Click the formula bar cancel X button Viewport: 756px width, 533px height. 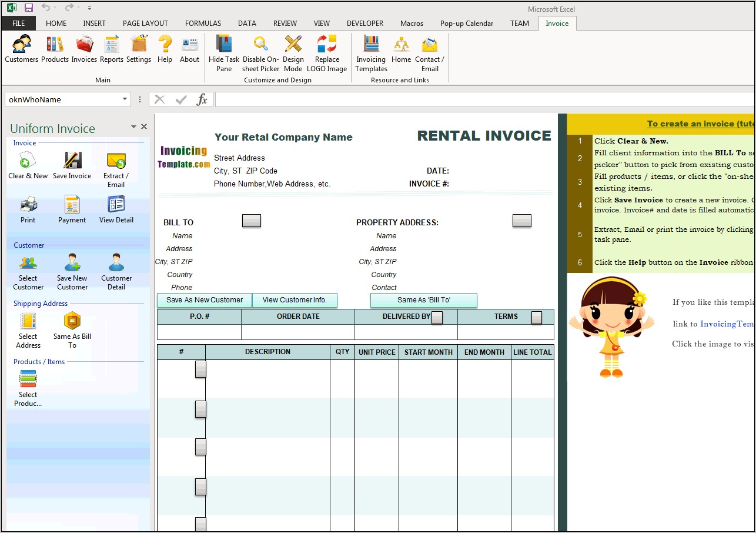[x=160, y=99]
